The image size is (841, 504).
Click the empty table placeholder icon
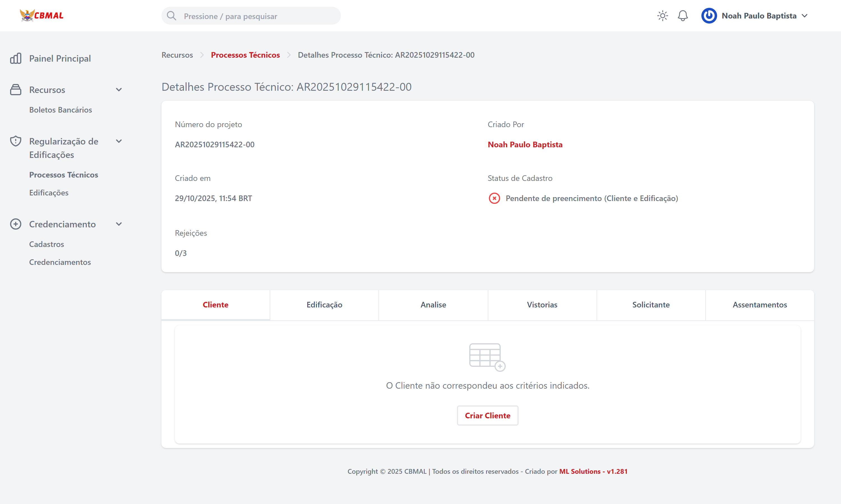coord(487,357)
